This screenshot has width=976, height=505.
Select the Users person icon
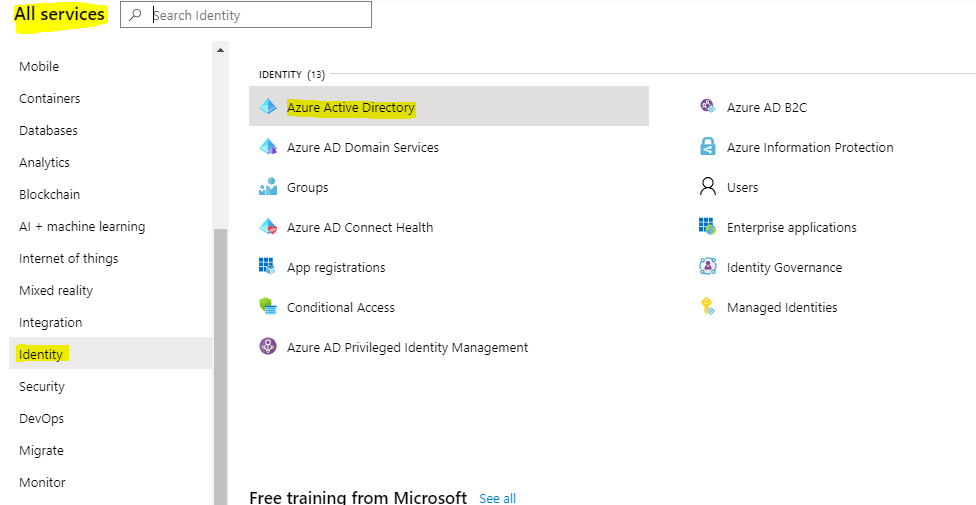tap(708, 187)
